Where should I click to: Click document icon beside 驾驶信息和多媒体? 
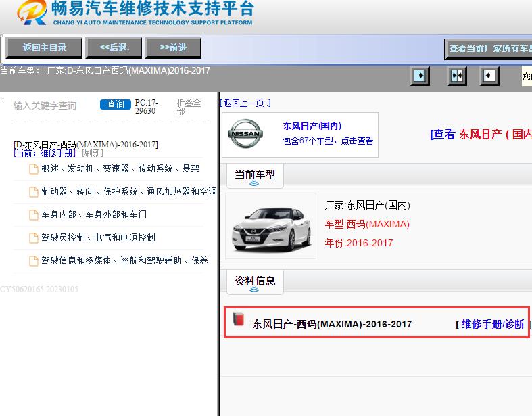(34, 261)
